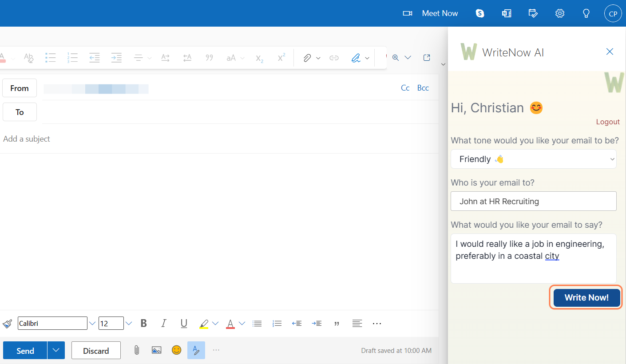Screen dimensions: 626x364
Task: Toggle bold formatting
Action: tap(143, 324)
